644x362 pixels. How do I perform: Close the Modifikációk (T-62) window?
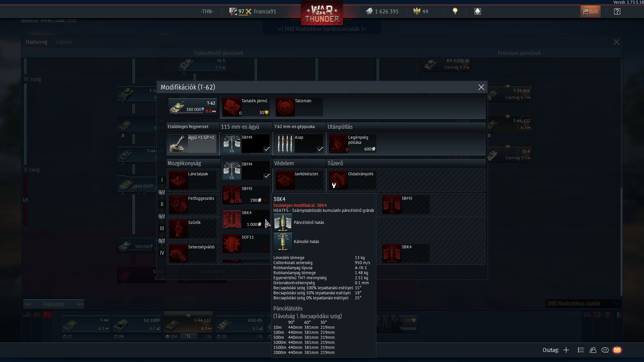pyautogui.click(x=481, y=87)
